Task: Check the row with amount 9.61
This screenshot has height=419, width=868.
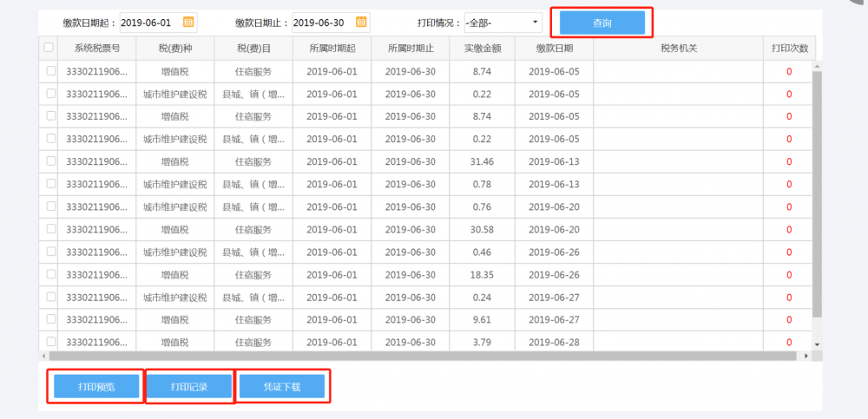Action: 51,319
